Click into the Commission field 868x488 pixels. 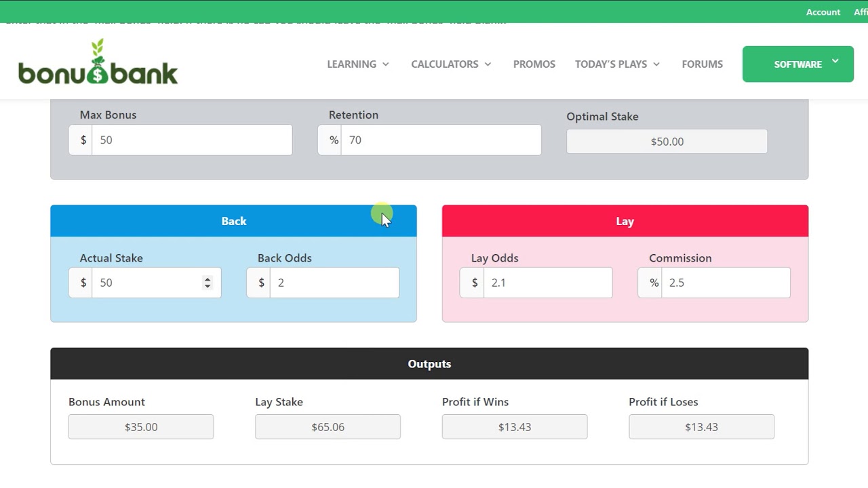(x=726, y=283)
